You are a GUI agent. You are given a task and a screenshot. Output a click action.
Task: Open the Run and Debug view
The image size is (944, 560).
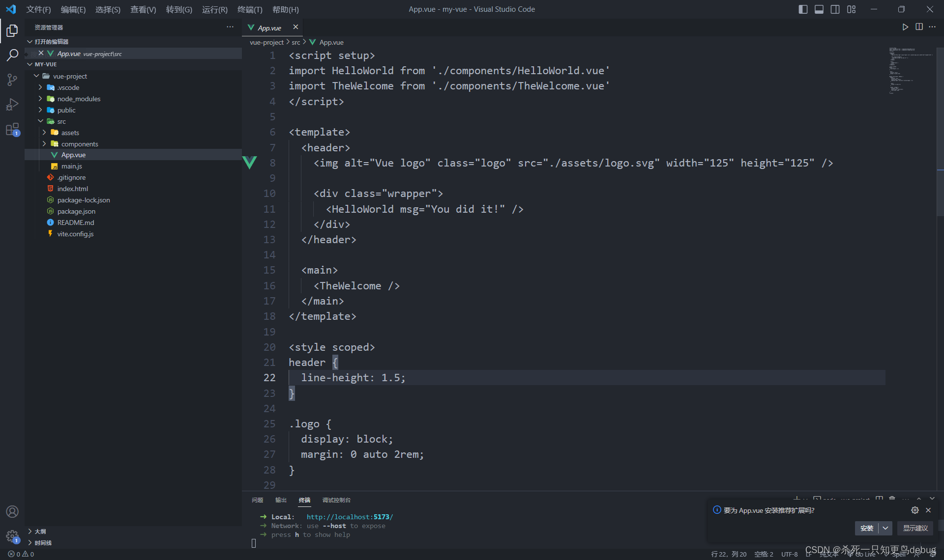pyautogui.click(x=12, y=104)
